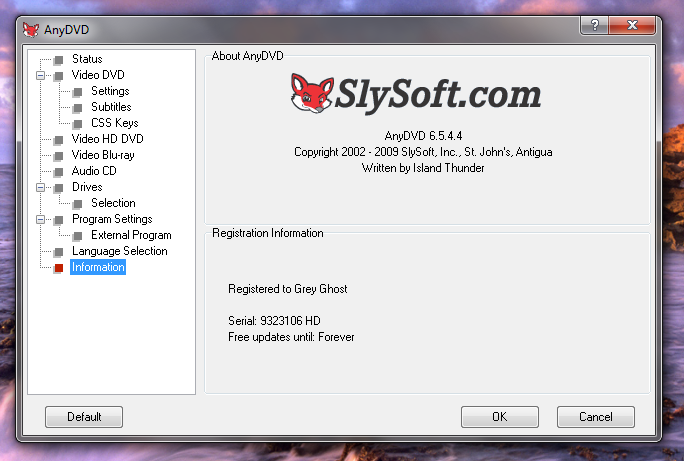Click the gray icon beside Video DVD
Image resolution: width=684 pixels, height=461 pixels.
point(58,76)
